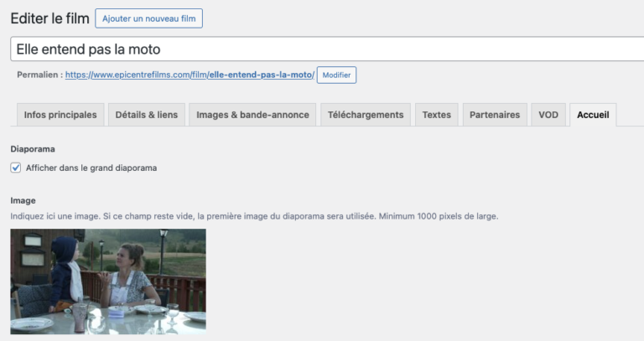Open the epicentrefilms.com permalink URL

click(190, 75)
